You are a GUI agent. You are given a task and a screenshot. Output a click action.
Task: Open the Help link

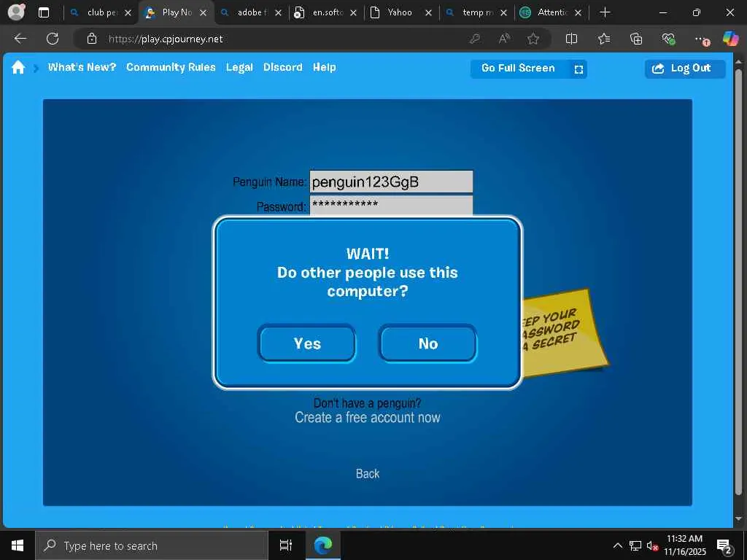pyautogui.click(x=324, y=67)
